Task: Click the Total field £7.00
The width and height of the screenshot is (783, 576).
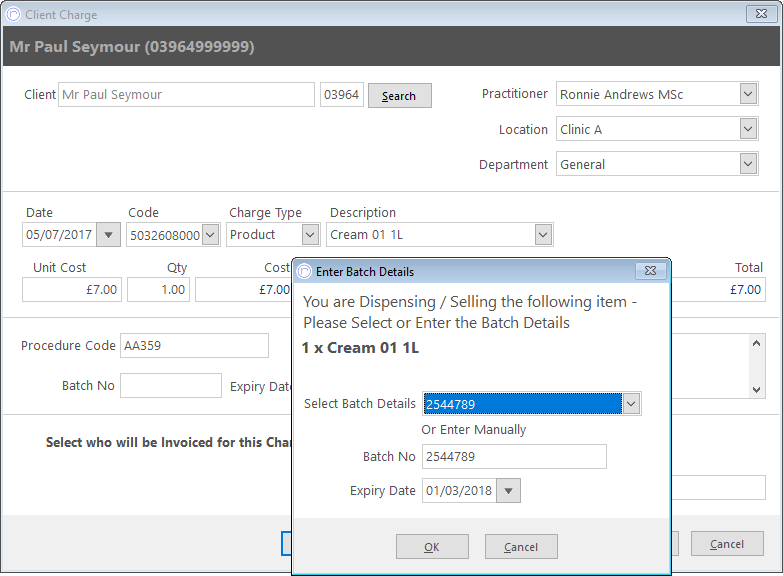Action: point(718,290)
